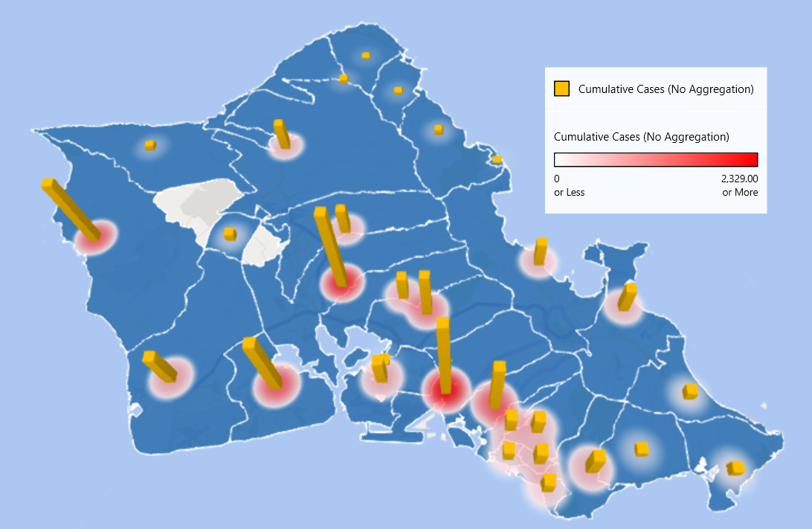
Task: Click the "2,329.00" maximum legend value
Action: tap(739, 179)
